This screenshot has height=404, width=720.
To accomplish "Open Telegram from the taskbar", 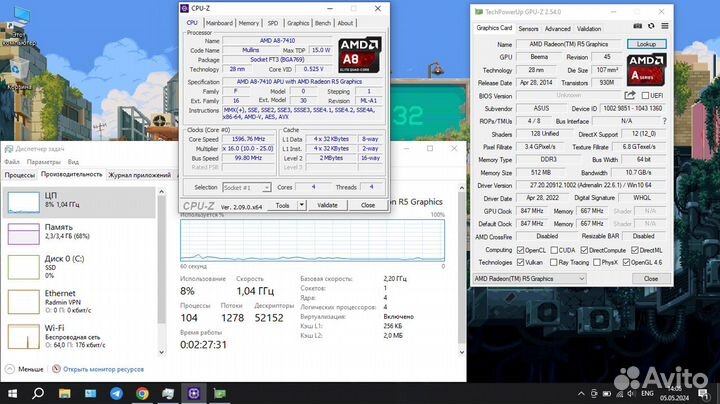I will 116,393.
